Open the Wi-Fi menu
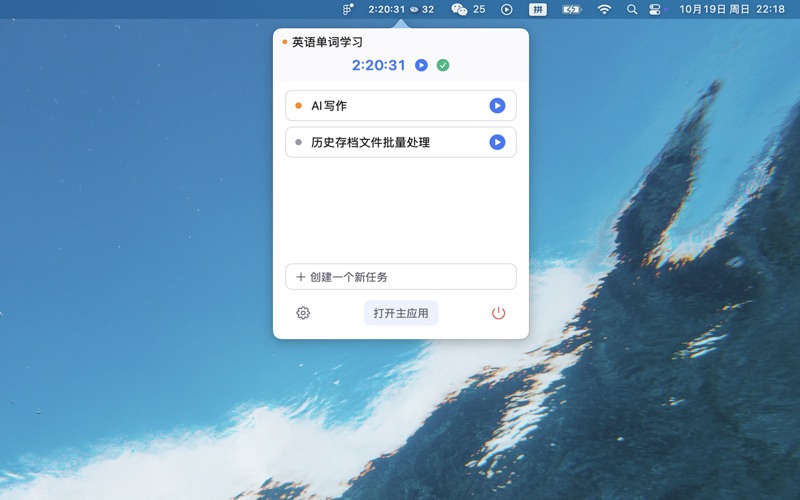This screenshot has width=800, height=500. point(604,9)
